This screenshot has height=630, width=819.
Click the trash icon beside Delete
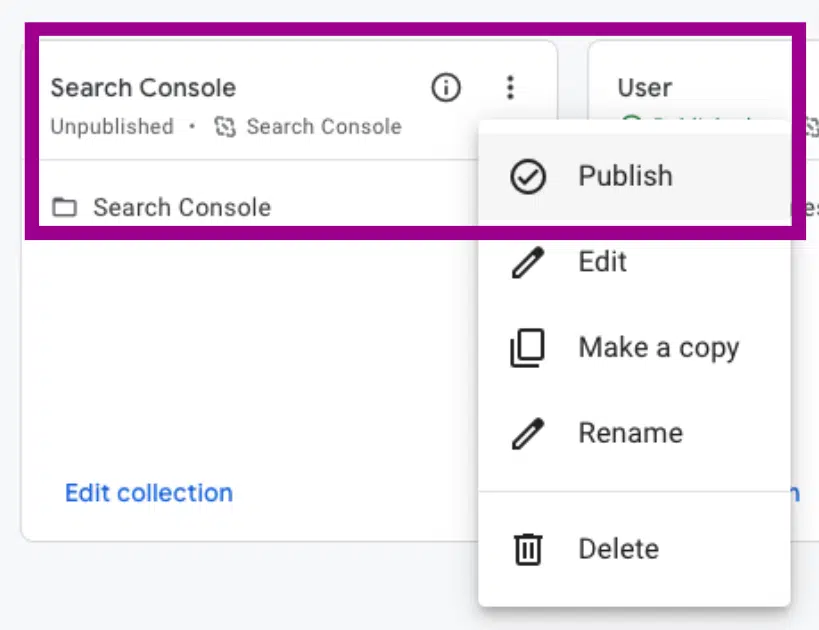(527, 548)
